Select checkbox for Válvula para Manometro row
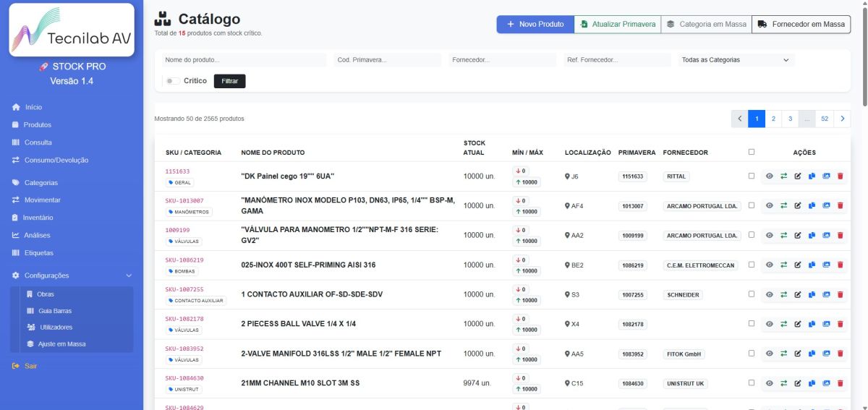 [752, 234]
